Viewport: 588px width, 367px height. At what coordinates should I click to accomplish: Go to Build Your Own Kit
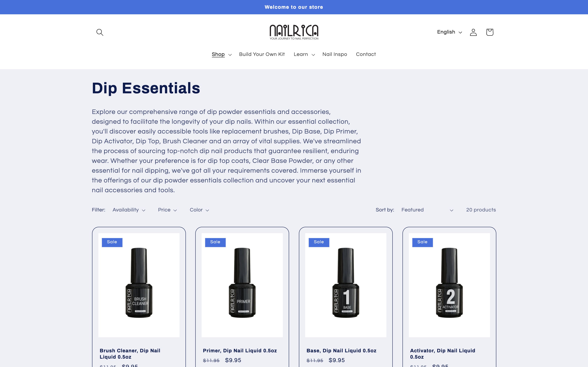pyautogui.click(x=262, y=54)
